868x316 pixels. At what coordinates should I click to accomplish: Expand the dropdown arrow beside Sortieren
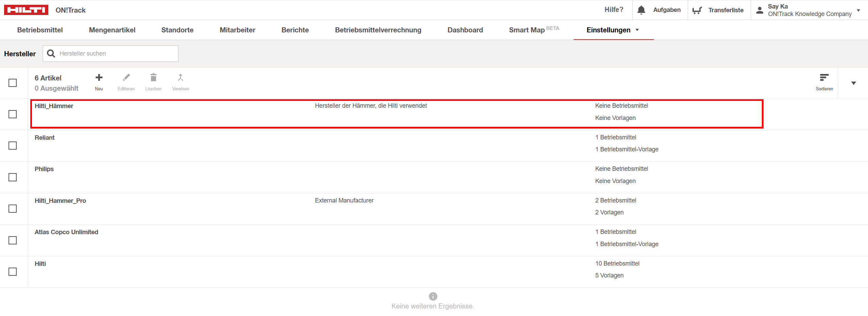[x=853, y=83]
